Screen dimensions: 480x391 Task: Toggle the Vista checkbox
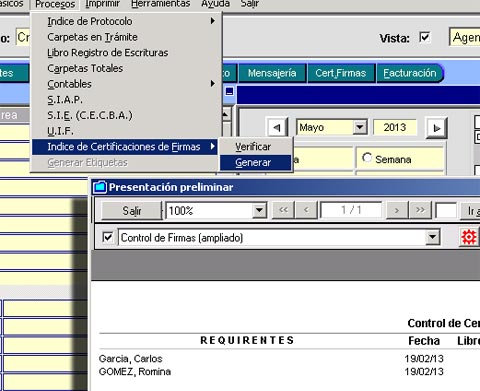click(425, 37)
